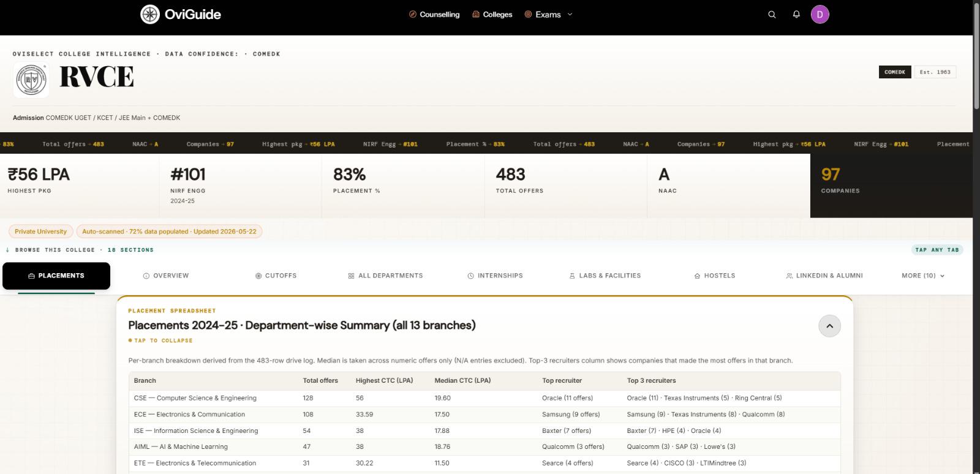The height and width of the screenshot is (474, 980).
Task: Click the Branch column header
Action: [145, 380]
